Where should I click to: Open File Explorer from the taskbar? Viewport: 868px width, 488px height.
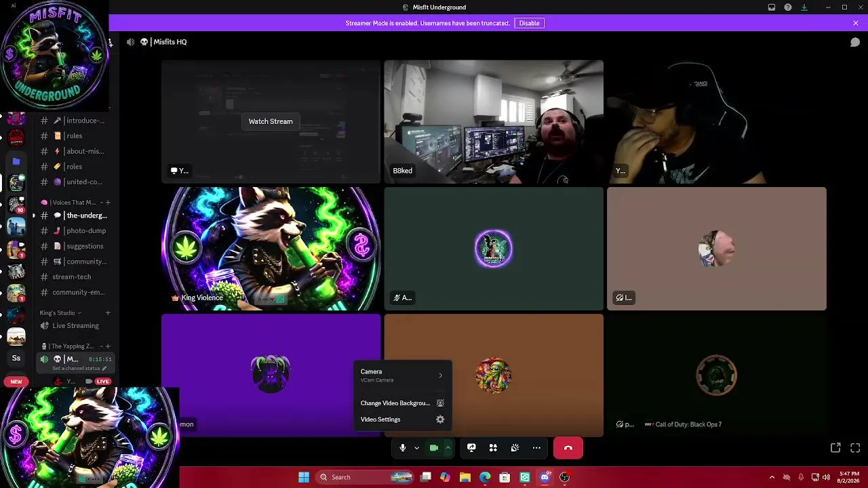465,477
